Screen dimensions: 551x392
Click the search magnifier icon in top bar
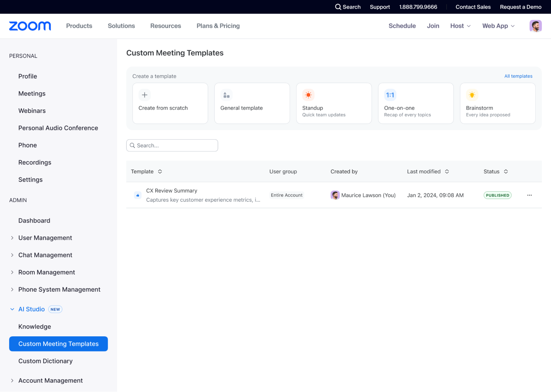338,7
